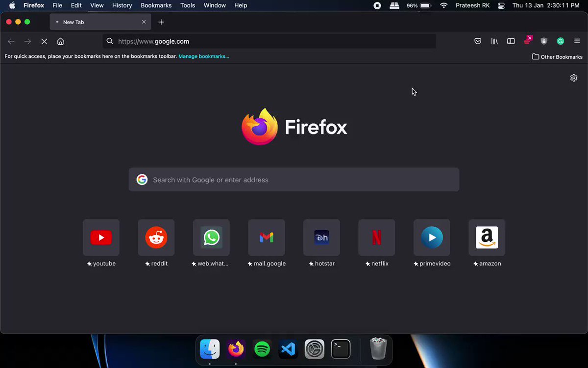Click the Google search box on page
The height and width of the screenshot is (368, 588).
click(x=294, y=180)
